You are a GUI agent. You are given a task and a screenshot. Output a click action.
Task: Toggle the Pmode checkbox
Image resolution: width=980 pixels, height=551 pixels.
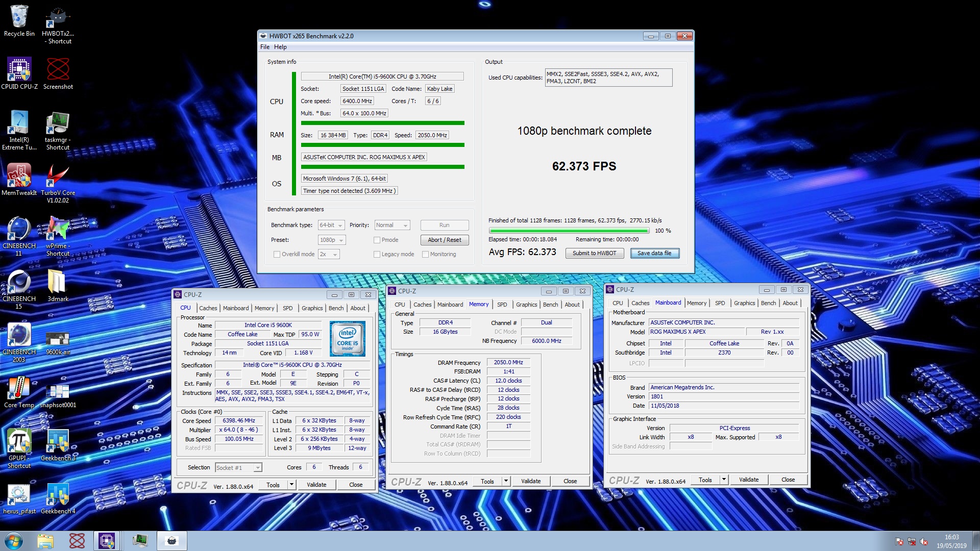point(377,240)
